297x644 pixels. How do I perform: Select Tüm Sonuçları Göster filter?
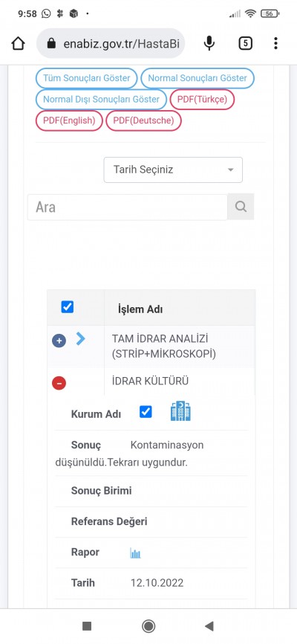pyautogui.click(x=87, y=78)
